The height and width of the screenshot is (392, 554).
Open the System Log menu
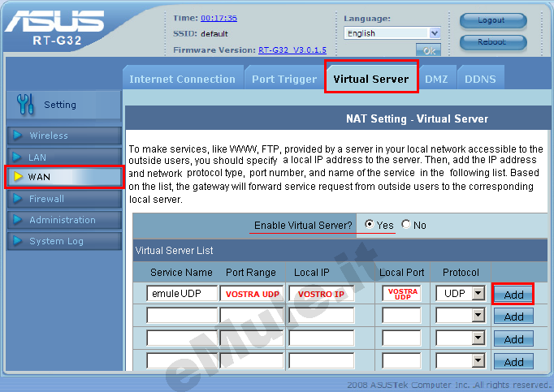[64, 241]
